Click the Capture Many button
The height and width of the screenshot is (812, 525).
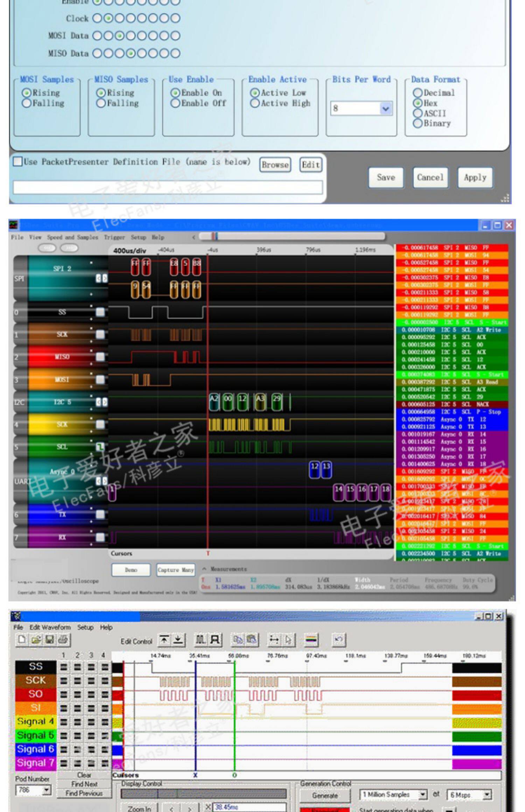pos(175,570)
